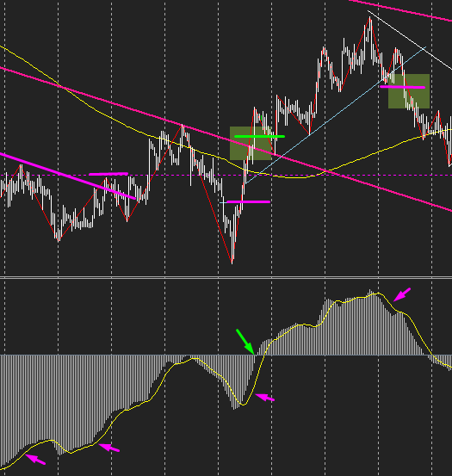Select the green arrow at oscillator zero cross
This screenshot has height=476, width=452.
pos(245,342)
